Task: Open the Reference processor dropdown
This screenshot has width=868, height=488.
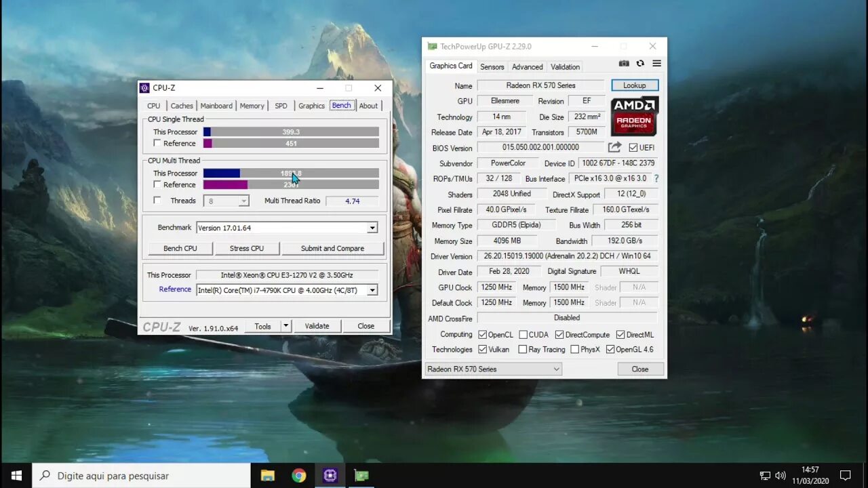Action: point(372,290)
